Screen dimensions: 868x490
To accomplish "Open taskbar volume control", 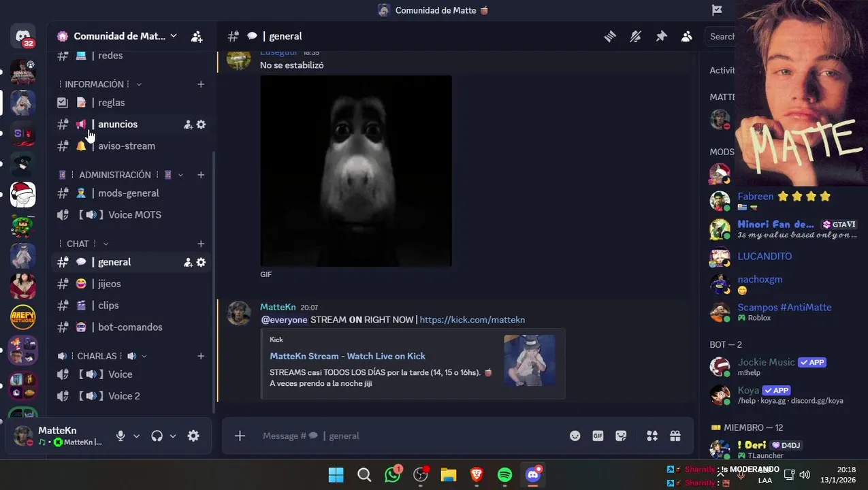I will click(805, 475).
